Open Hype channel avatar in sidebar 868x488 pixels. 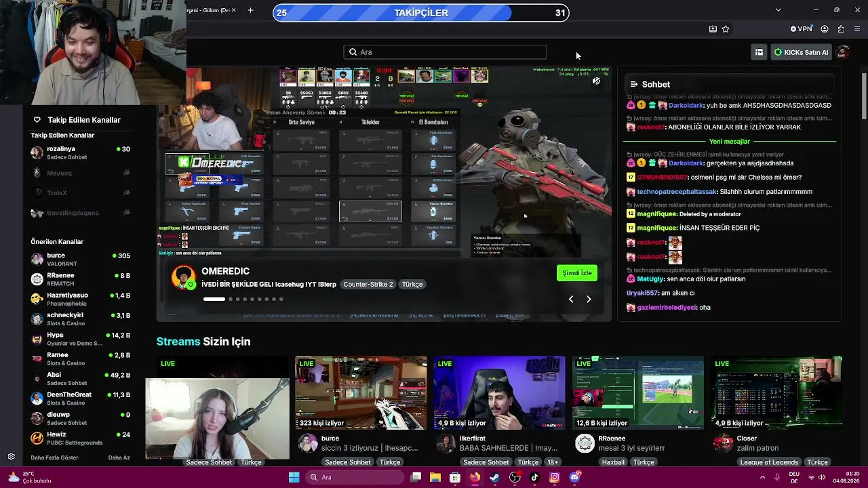coord(37,338)
